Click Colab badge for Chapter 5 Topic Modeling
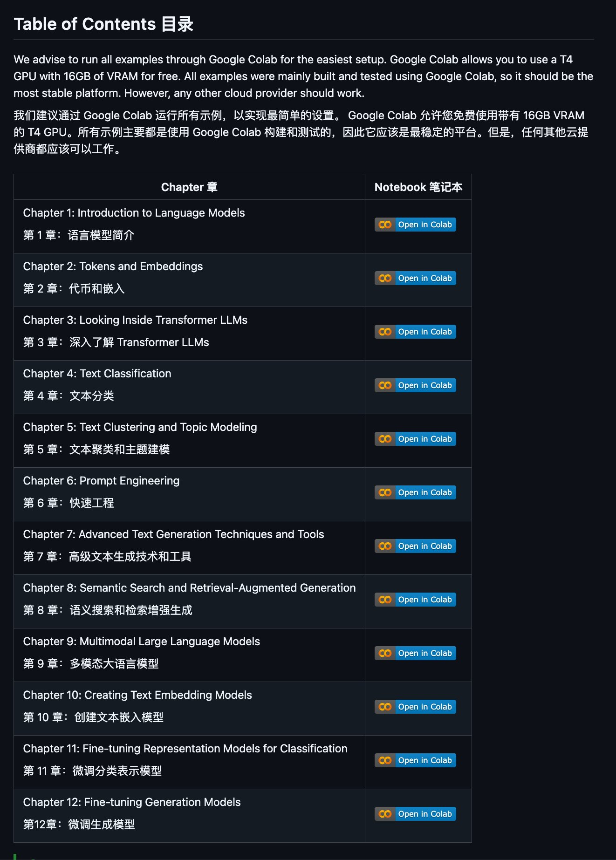The image size is (616, 860). click(x=415, y=439)
